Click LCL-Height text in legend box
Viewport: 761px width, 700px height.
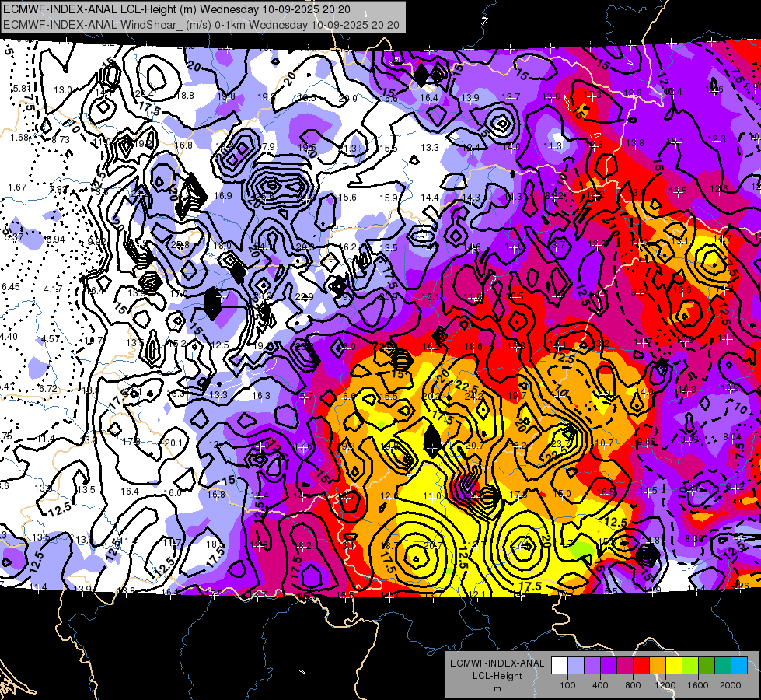point(497,676)
